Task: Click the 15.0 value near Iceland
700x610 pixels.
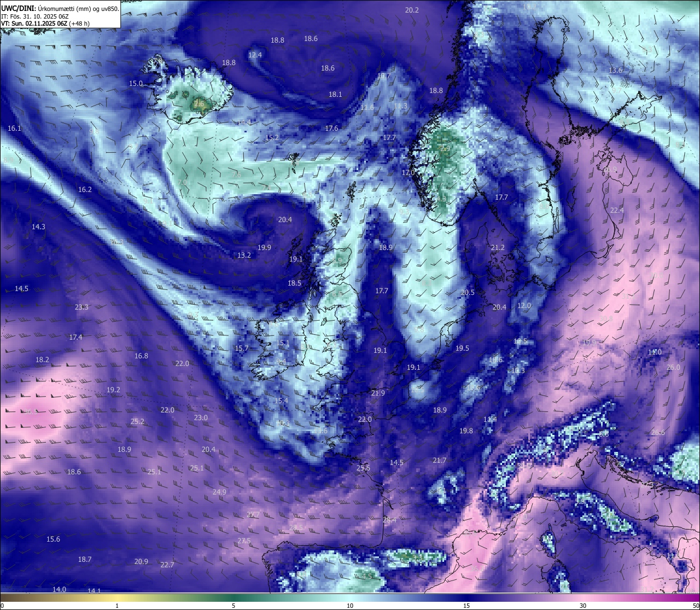Action: coord(136,84)
